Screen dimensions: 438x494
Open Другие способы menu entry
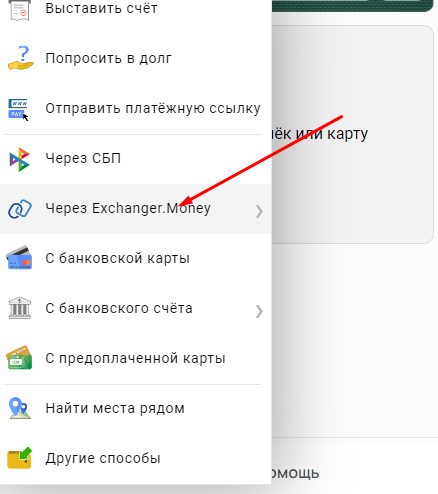tap(136, 458)
